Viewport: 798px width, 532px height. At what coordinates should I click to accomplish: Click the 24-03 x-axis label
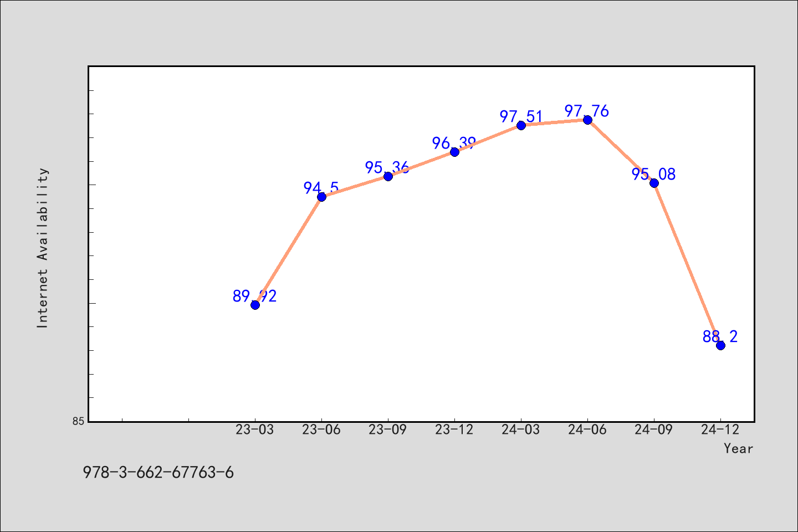point(521,430)
